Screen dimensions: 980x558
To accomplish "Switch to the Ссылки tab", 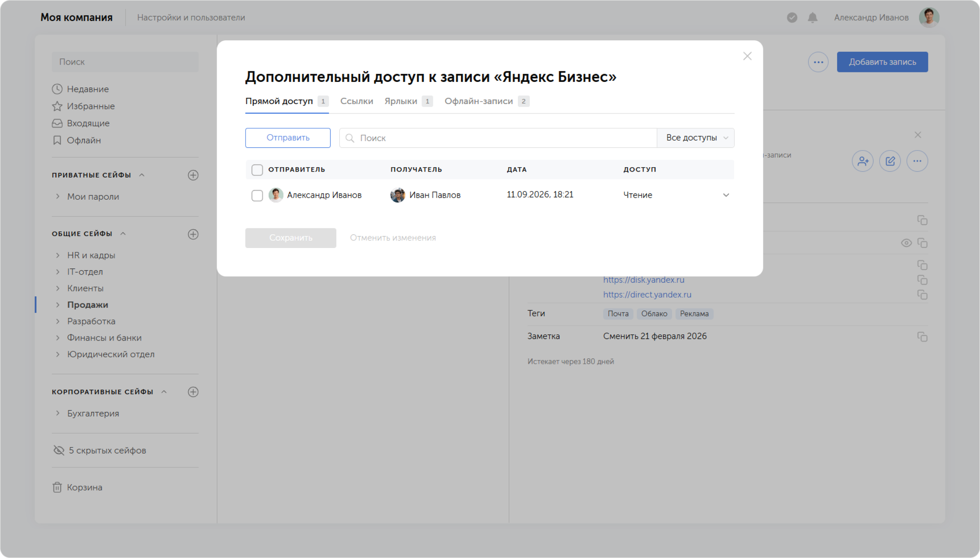I will click(x=357, y=101).
